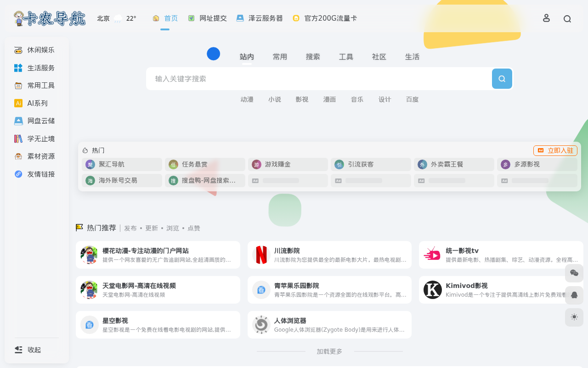Toggle dark mode with sun icon
Viewport: 588px width, 368px height.
574,317
